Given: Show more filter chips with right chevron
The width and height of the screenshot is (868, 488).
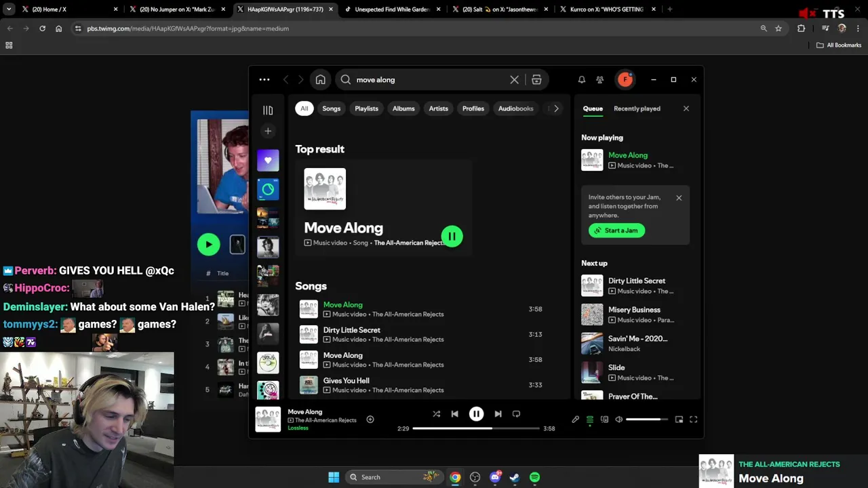Looking at the screenshot, I should (x=556, y=108).
